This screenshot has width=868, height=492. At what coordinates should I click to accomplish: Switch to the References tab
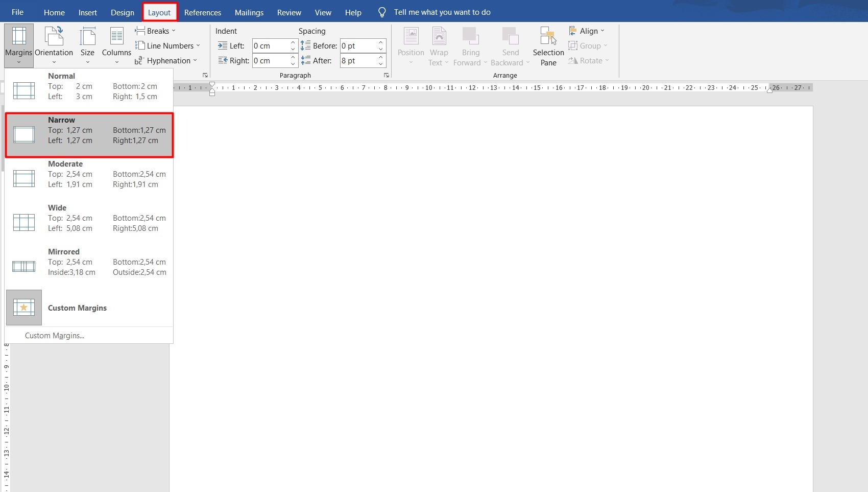coord(203,12)
